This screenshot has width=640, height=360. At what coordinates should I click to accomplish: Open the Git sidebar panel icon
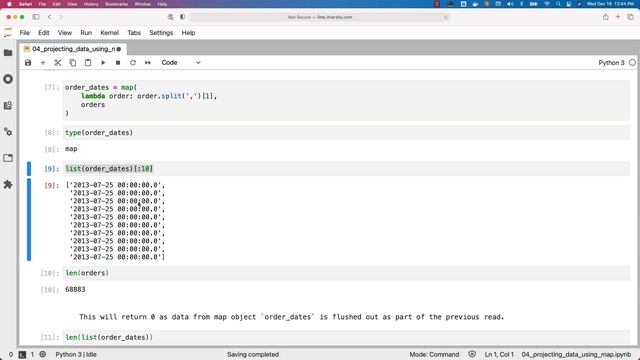8,105
